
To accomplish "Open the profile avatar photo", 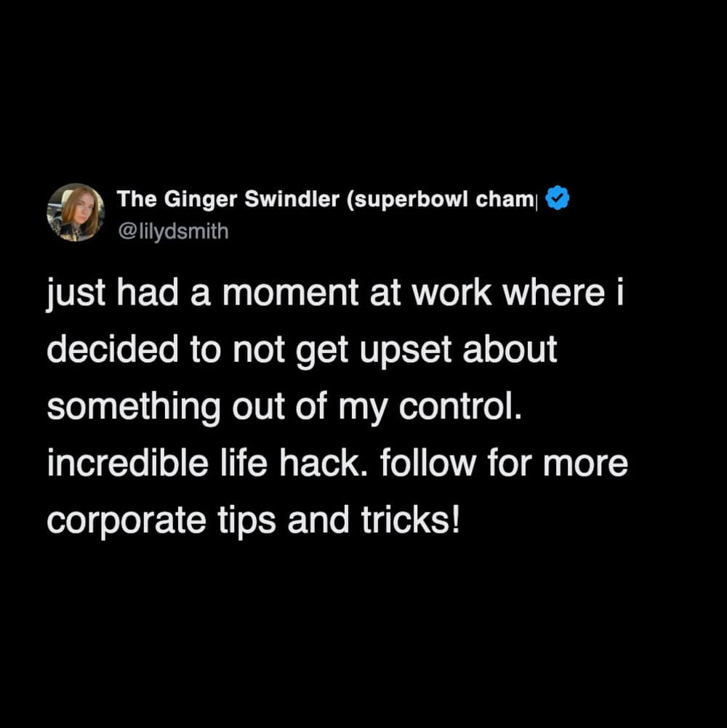I will click(76, 212).
